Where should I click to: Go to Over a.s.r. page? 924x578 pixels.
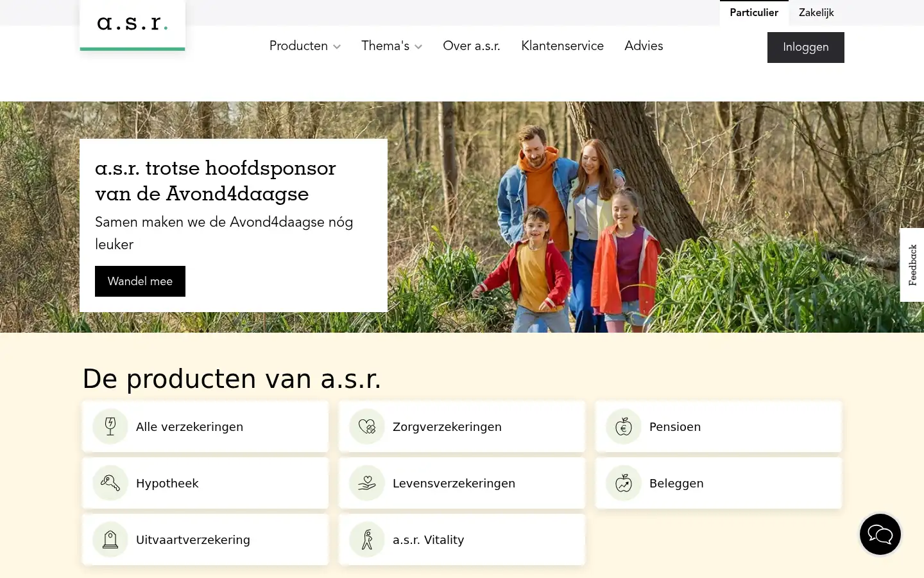(x=472, y=46)
